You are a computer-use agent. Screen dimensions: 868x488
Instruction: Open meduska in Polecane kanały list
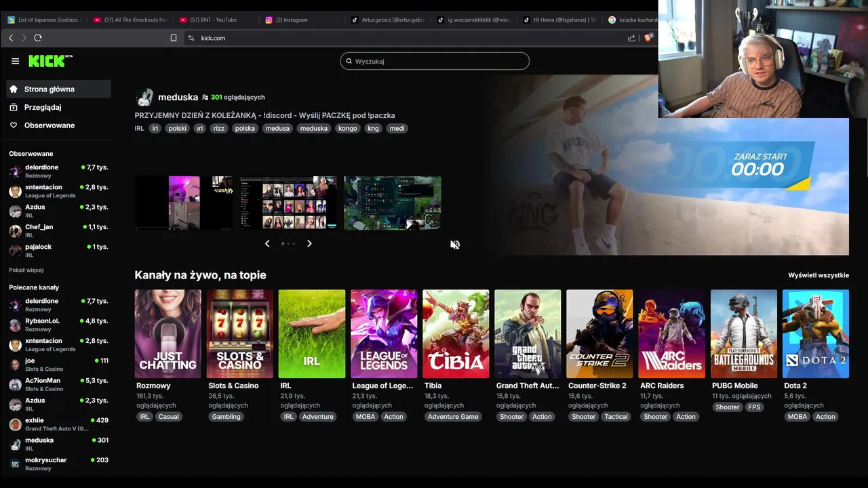tap(58, 444)
